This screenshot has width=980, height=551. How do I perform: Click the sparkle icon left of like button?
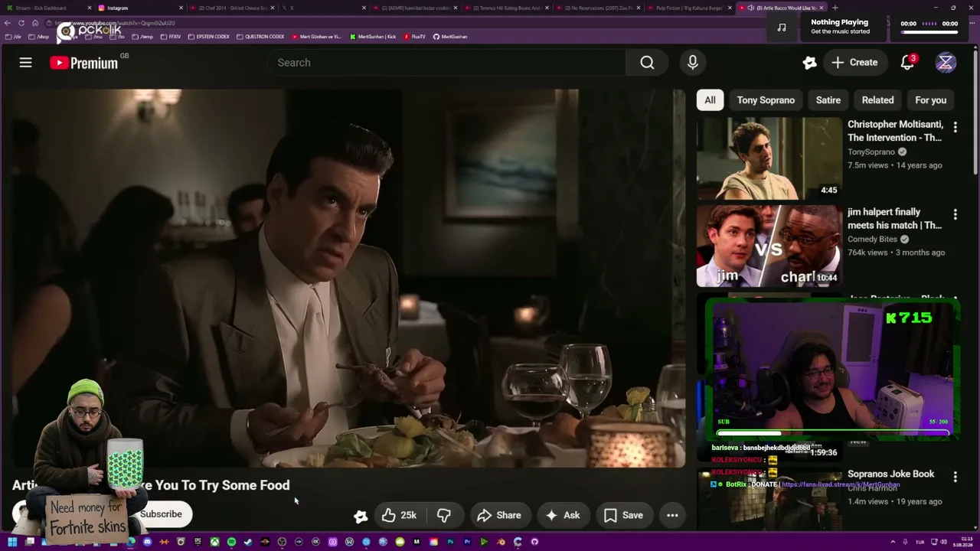[361, 516]
